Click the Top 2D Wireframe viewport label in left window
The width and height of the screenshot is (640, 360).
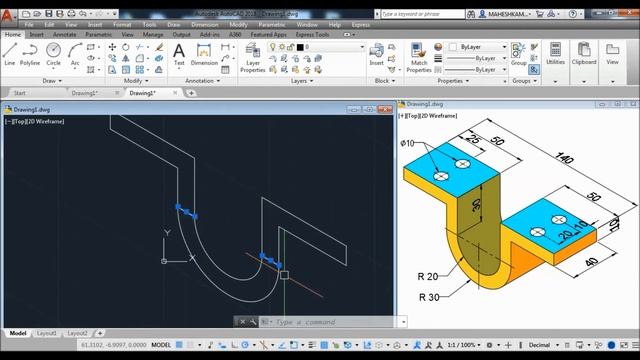35,121
